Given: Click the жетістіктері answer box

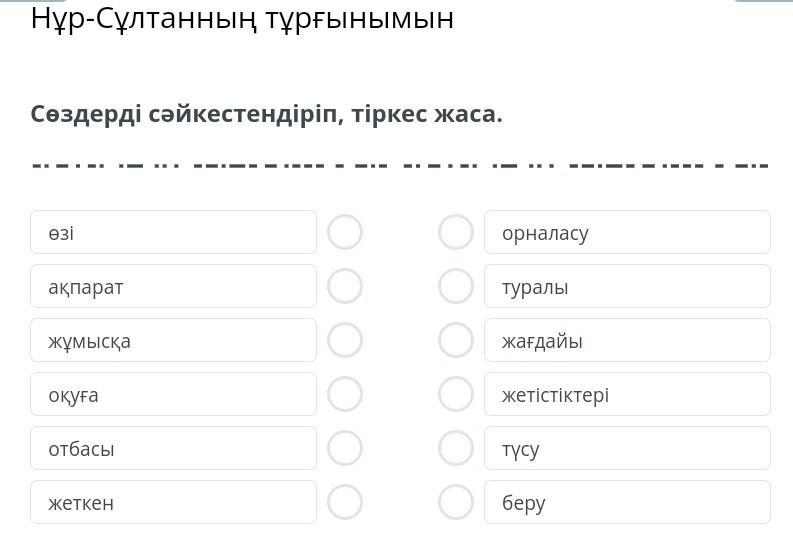Looking at the screenshot, I should tap(627, 394).
